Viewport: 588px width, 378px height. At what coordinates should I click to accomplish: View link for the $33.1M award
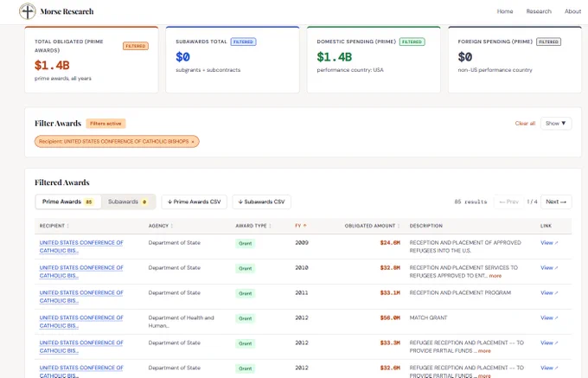pyautogui.click(x=549, y=293)
